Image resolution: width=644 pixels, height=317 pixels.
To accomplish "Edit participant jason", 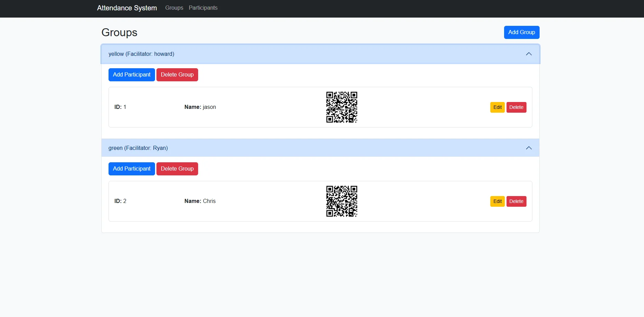I will click(497, 107).
